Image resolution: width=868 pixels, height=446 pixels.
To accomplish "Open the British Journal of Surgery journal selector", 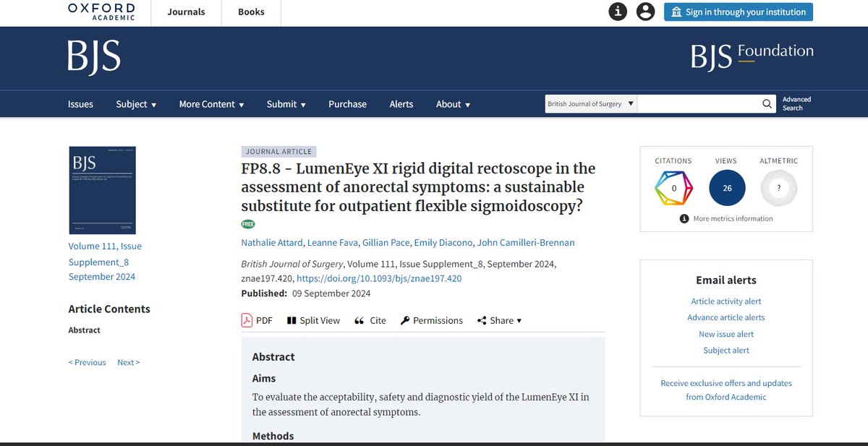I will (590, 103).
